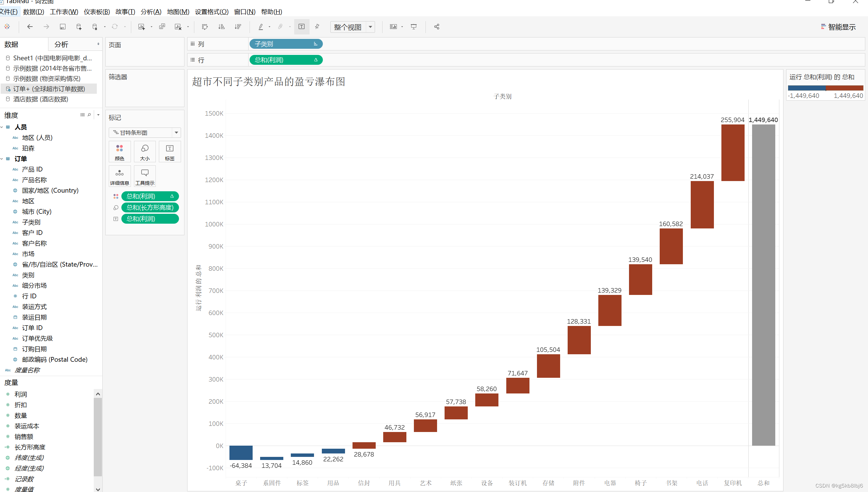868x492 pixels.
Task: Switch to the 数据 pane tab
Action: coord(11,44)
